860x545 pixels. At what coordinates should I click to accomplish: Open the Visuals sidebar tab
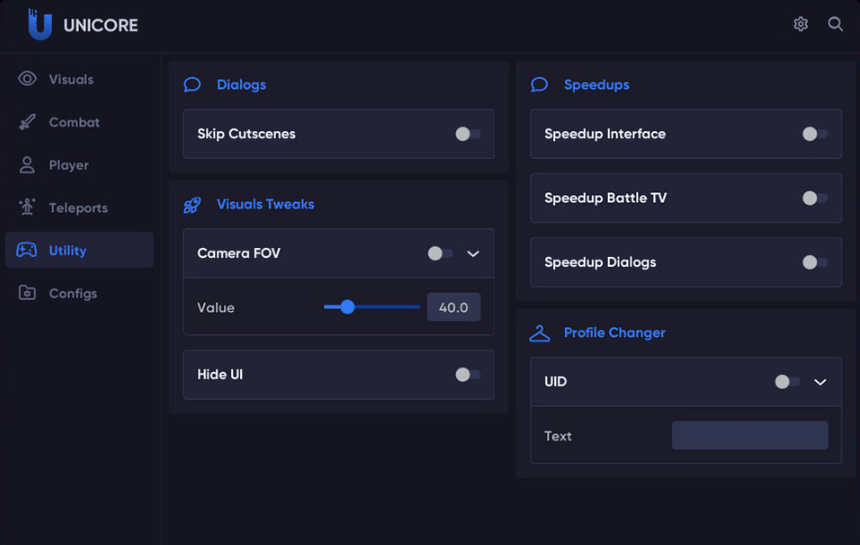[x=80, y=79]
